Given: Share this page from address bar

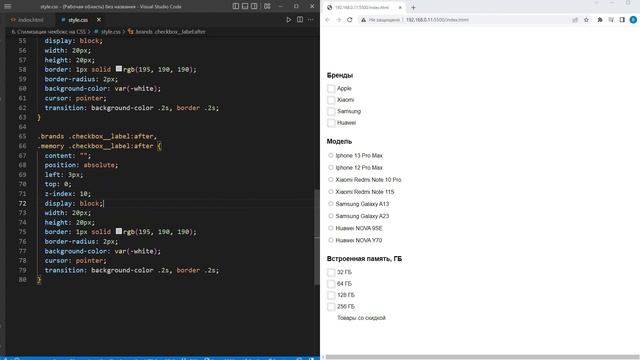Looking at the screenshot, I should 575,20.
